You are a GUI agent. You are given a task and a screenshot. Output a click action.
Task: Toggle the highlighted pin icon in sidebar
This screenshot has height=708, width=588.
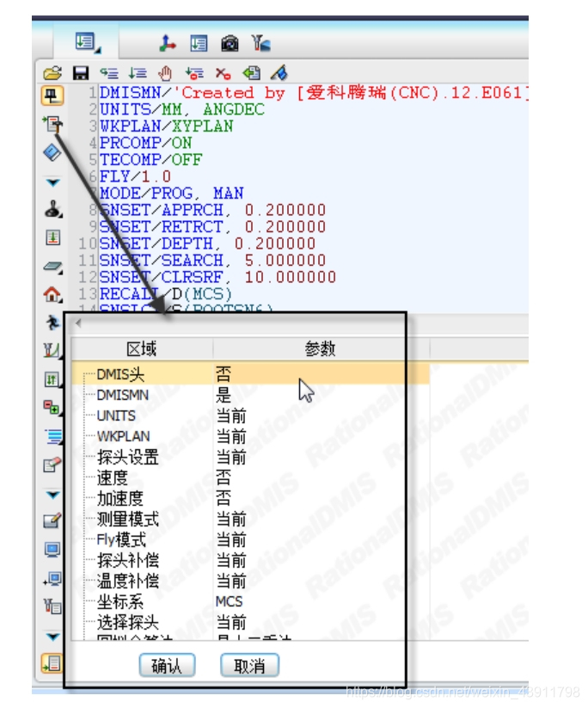pos(52,95)
